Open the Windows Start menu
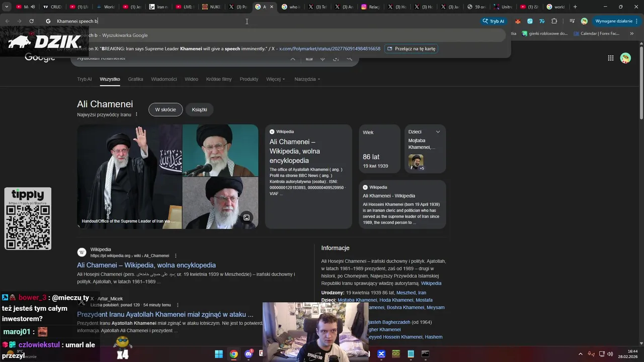This screenshot has height=362, width=644. 219,354
